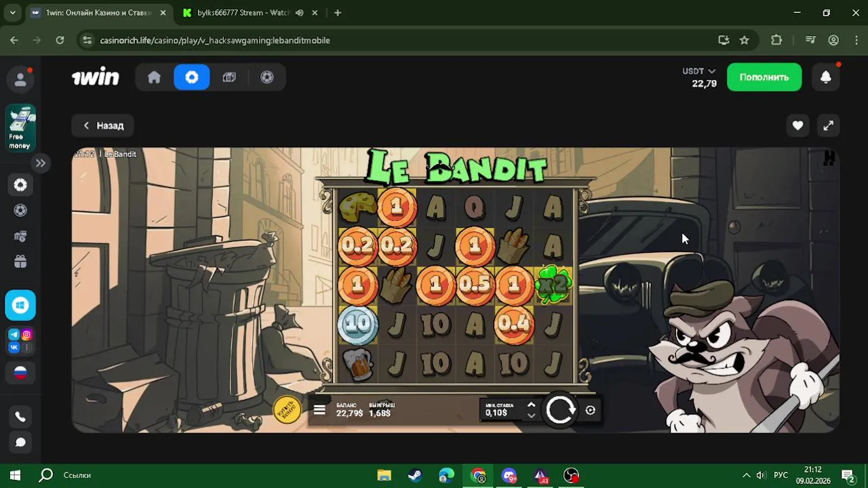Select the highlighted Casino tab in header

tap(192, 77)
